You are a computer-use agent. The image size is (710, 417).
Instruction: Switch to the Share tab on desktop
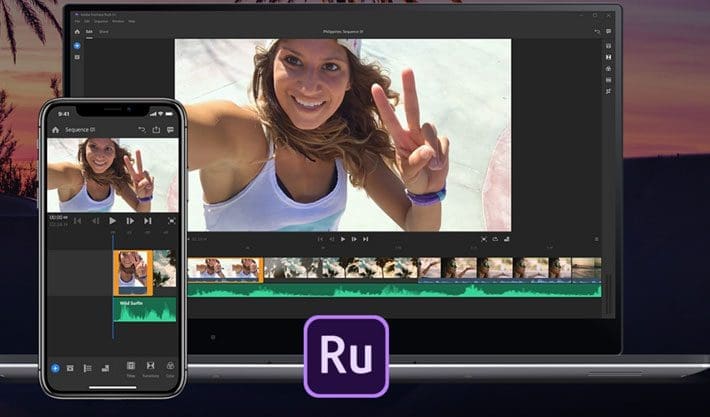pos(104,32)
